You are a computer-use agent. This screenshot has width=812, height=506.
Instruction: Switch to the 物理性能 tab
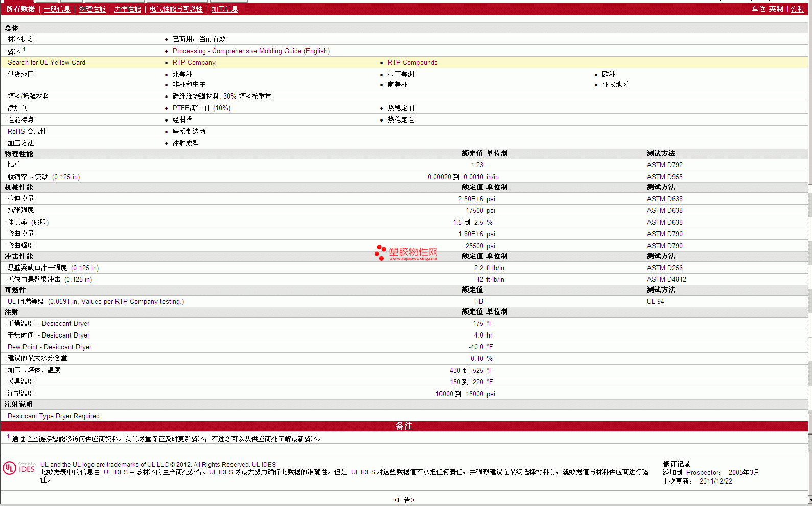pos(92,9)
